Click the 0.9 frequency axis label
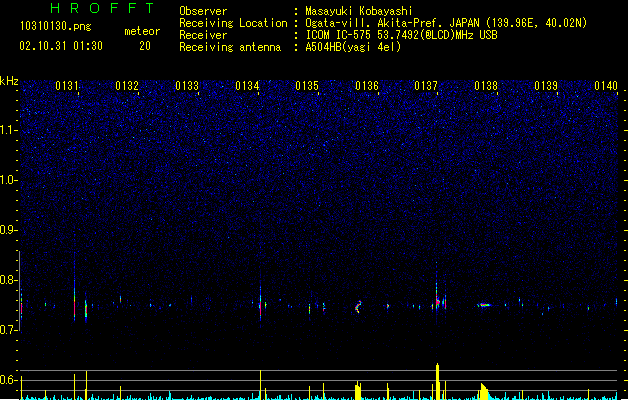The width and height of the screenshot is (629, 400). pos(9,230)
